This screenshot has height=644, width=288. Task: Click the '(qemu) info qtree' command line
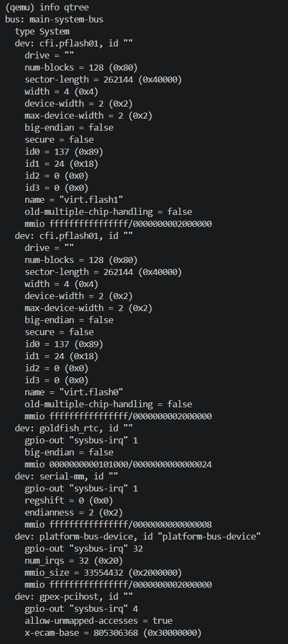tap(47, 8)
